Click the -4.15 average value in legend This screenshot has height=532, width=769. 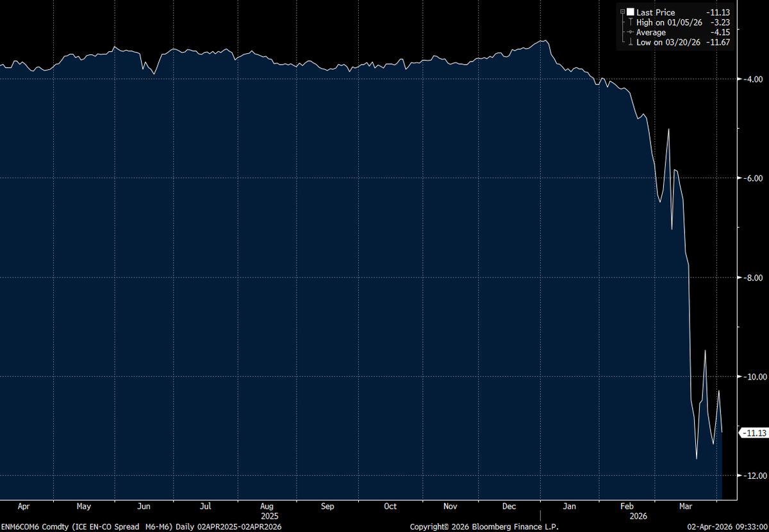tap(721, 32)
